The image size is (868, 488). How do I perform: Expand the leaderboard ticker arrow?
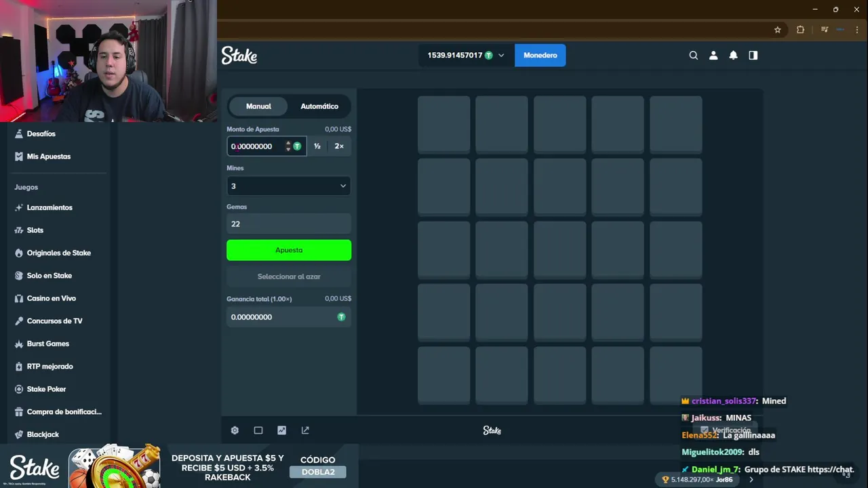[x=751, y=480]
